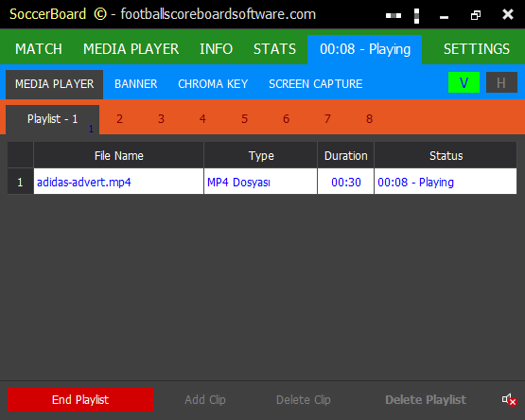This screenshot has width=525, height=420.
Task: Click the vertical layout icon in title bar
Action: point(416,16)
